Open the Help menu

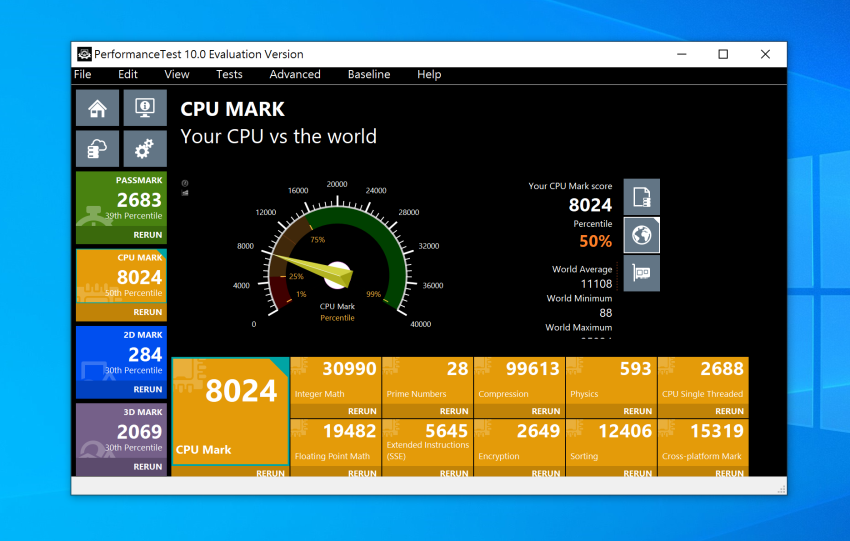point(429,74)
